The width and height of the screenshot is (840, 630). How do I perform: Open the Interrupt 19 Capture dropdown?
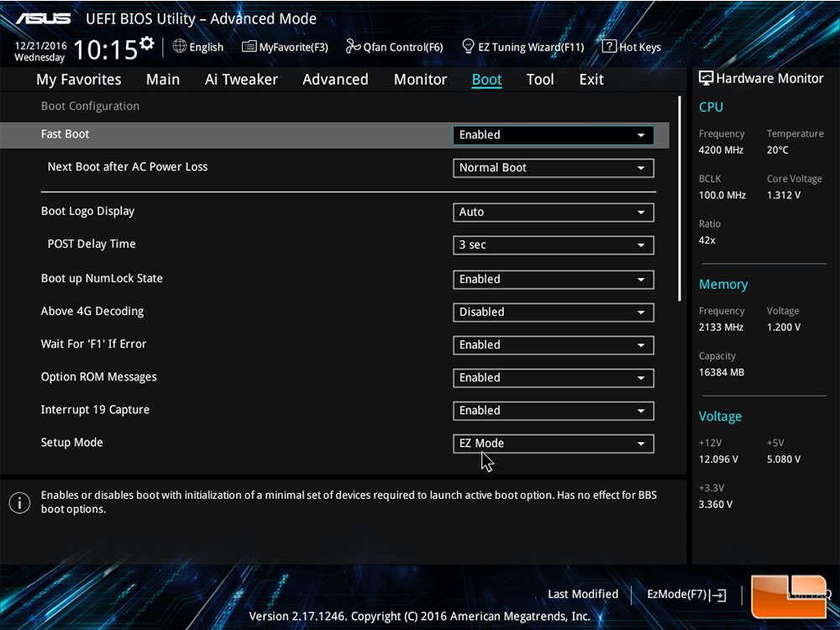point(553,411)
